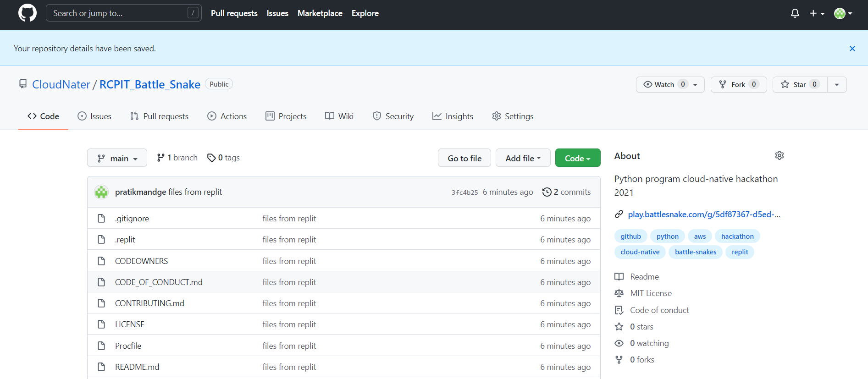868x379 pixels.
Task: Click the aws topic tag
Action: pyautogui.click(x=700, y=236)
